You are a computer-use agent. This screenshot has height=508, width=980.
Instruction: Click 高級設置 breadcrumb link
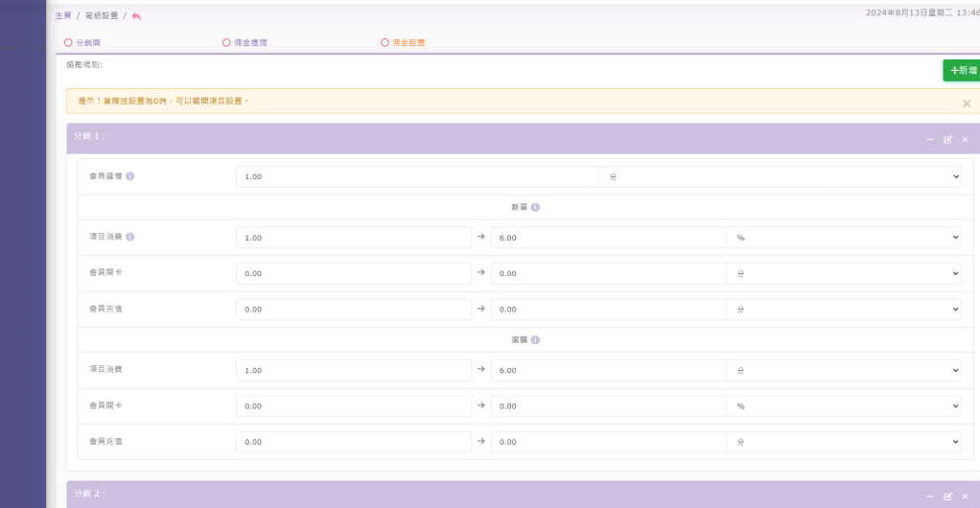[x=101, y=16]
